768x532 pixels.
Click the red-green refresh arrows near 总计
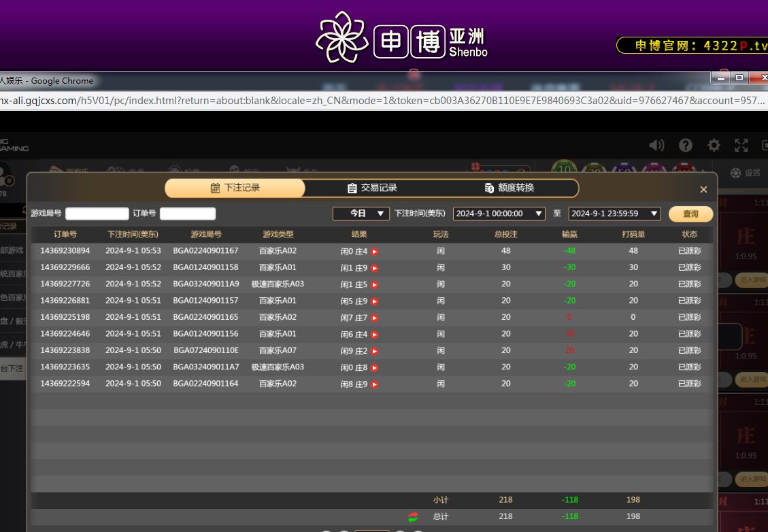[x=413, y=517]
